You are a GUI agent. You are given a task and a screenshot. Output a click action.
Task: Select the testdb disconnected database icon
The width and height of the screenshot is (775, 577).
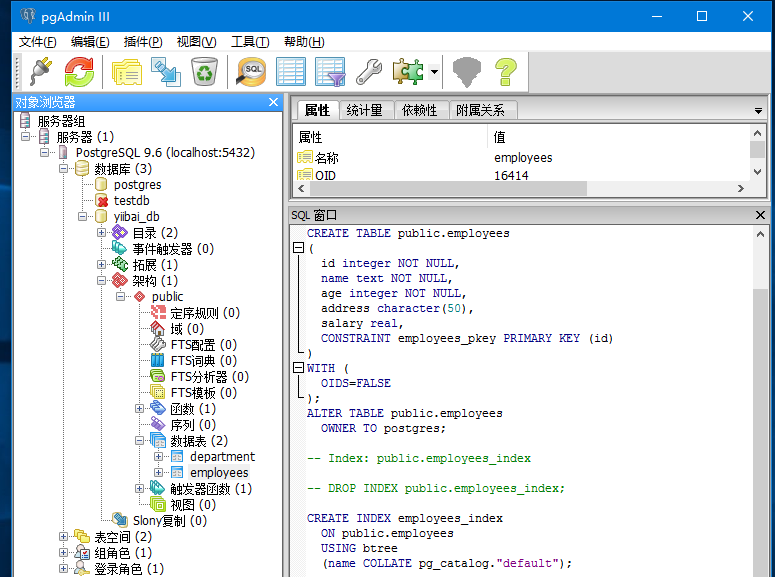102,201
